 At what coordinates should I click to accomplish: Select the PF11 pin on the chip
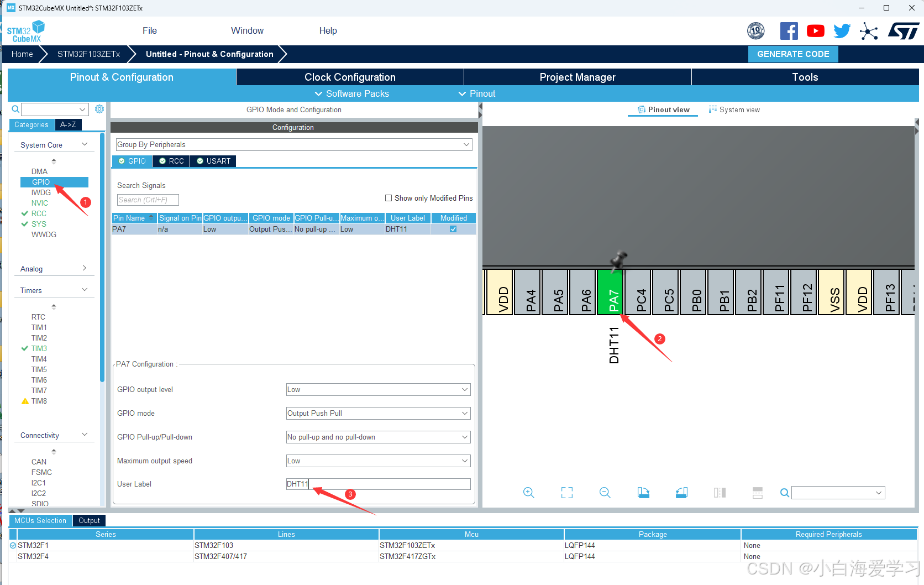776,292
